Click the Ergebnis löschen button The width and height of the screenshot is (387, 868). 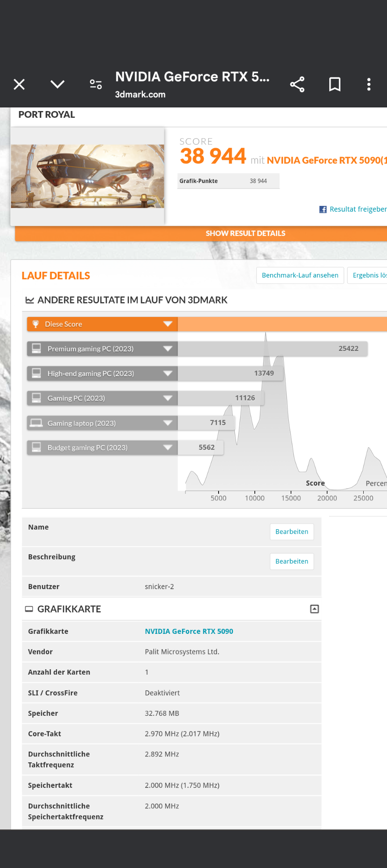coord(368,275)
